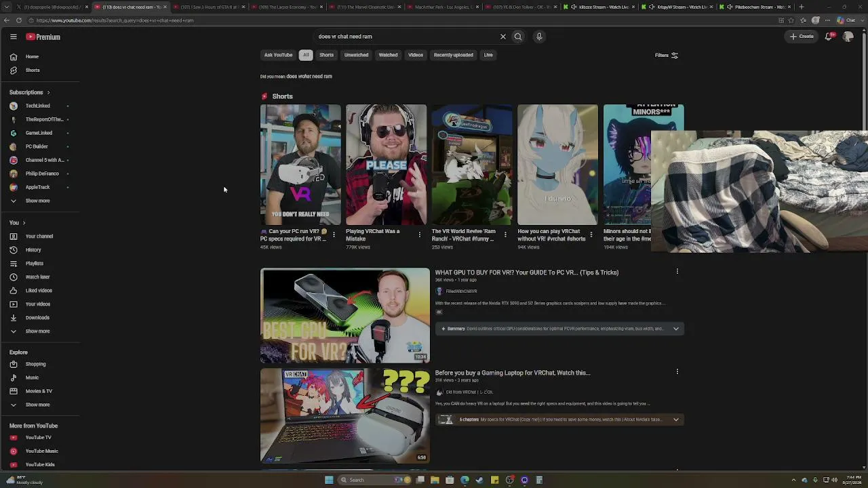Open the Filters menu
This screenshot has width=868, height=488.
(667, 56)
